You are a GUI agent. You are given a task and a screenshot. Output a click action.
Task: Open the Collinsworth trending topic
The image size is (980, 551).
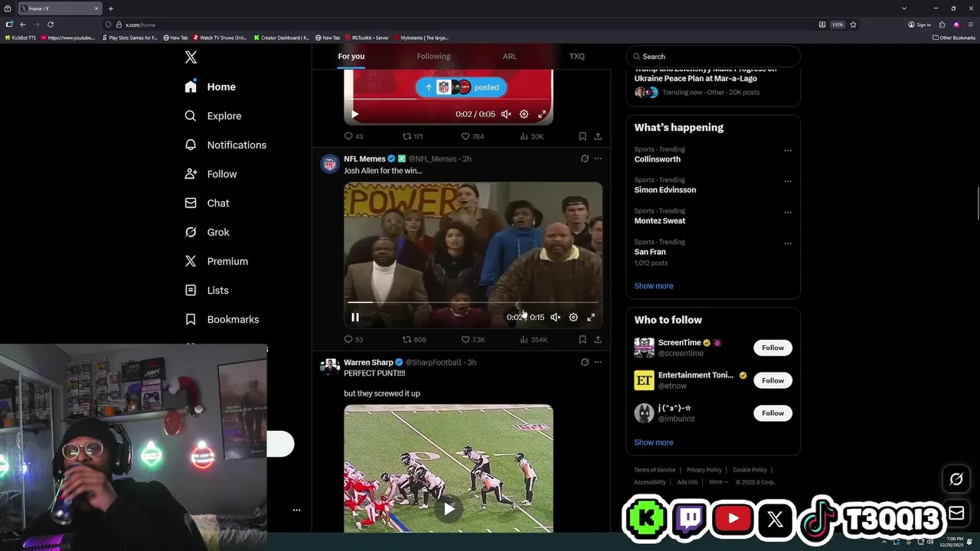[x=658, y=159]
